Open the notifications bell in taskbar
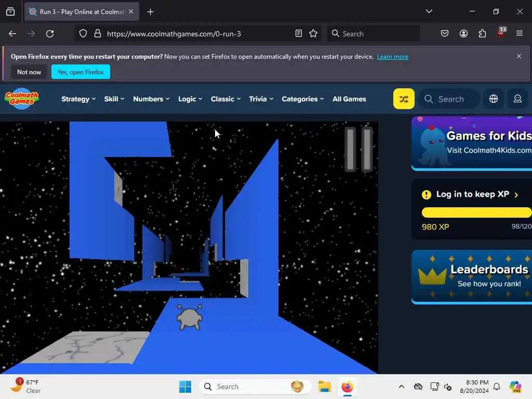 497,387
